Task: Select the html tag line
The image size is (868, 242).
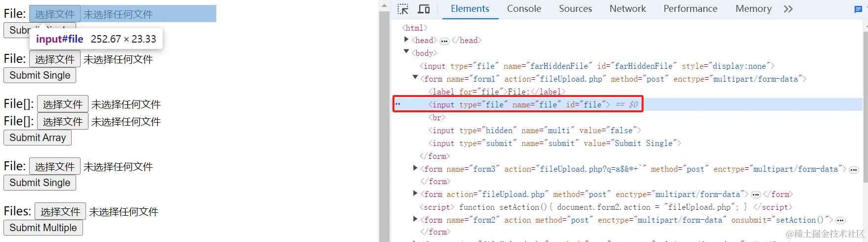Action: point(415,28)
